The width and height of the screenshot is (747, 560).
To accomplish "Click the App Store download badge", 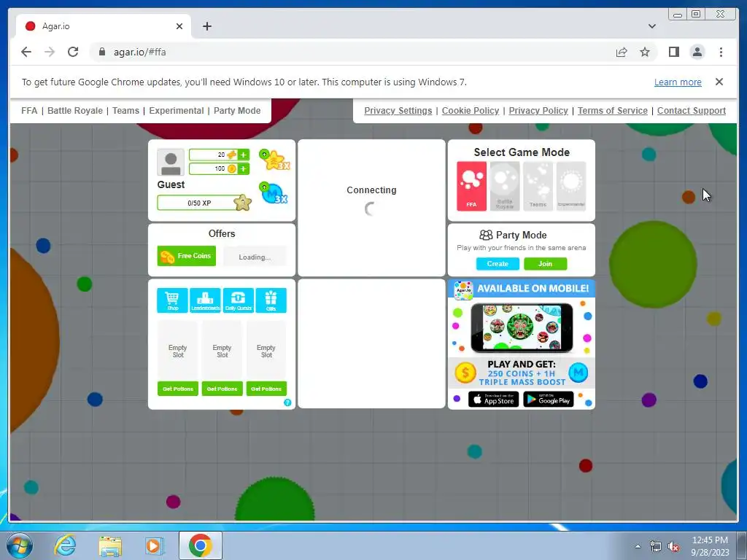I will [494, 399].
